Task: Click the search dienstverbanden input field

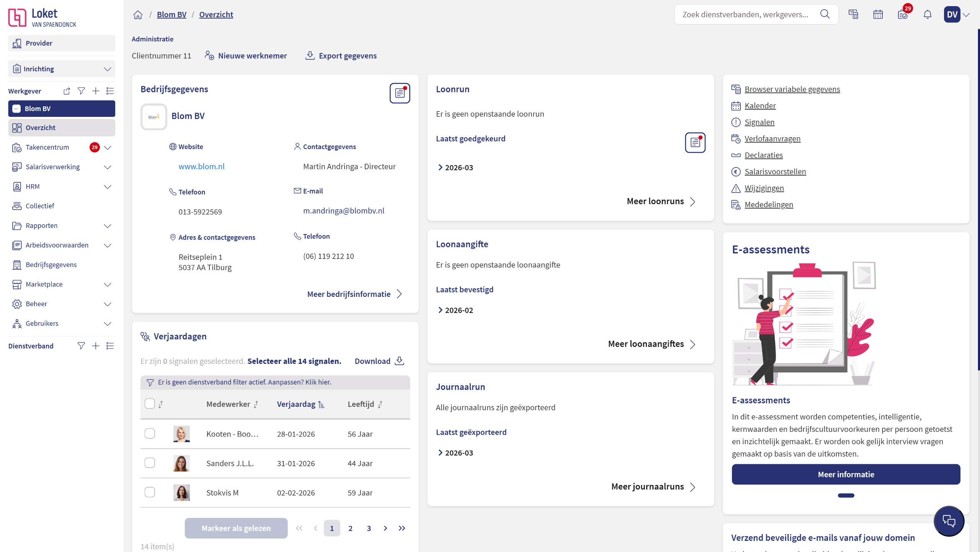Action: click(745, 15)
